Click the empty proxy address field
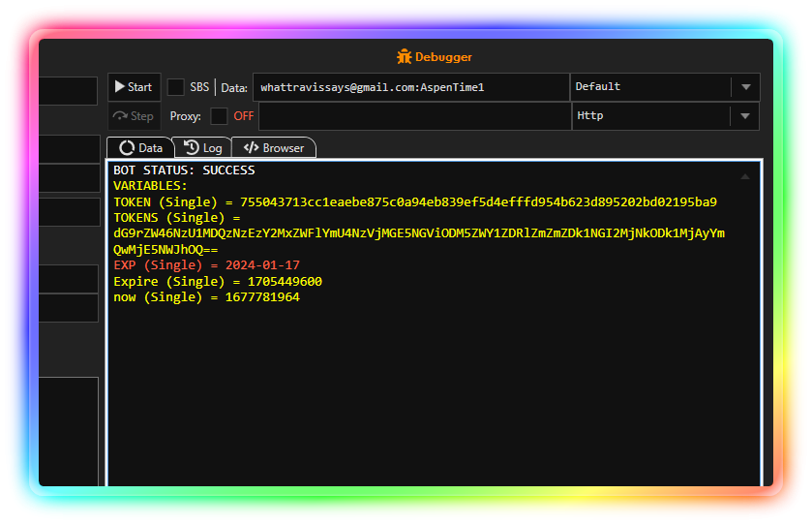The image size is (812, 525). click(415, 116)
